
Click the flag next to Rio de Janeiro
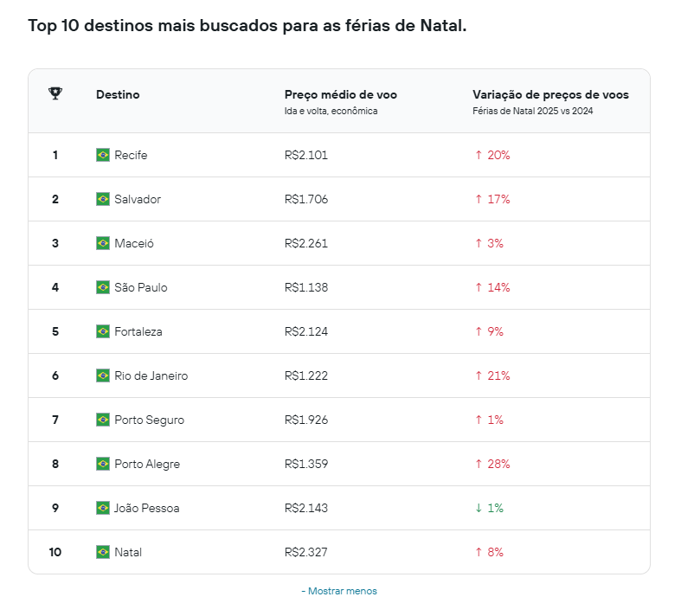103,375
